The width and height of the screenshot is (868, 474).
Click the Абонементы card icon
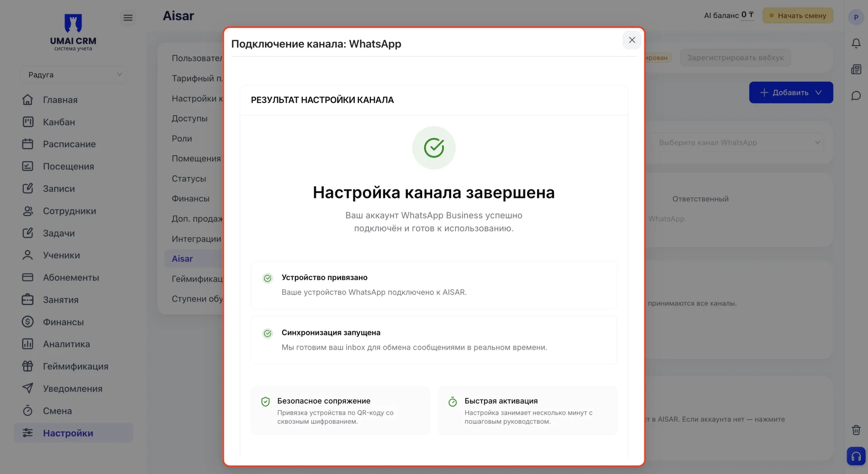[x=28, y=277]
